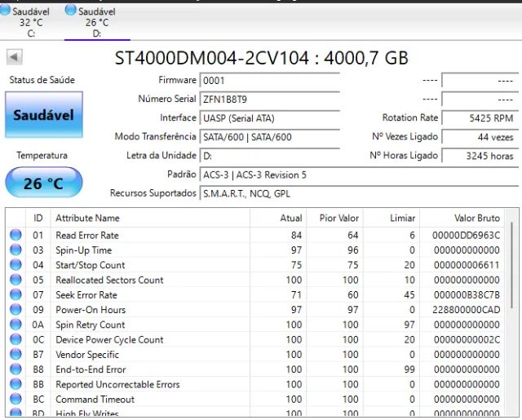Click the status icon of Command Timeout
The width and height of the screenshot is (522, 420).
[x=15, y=399]
